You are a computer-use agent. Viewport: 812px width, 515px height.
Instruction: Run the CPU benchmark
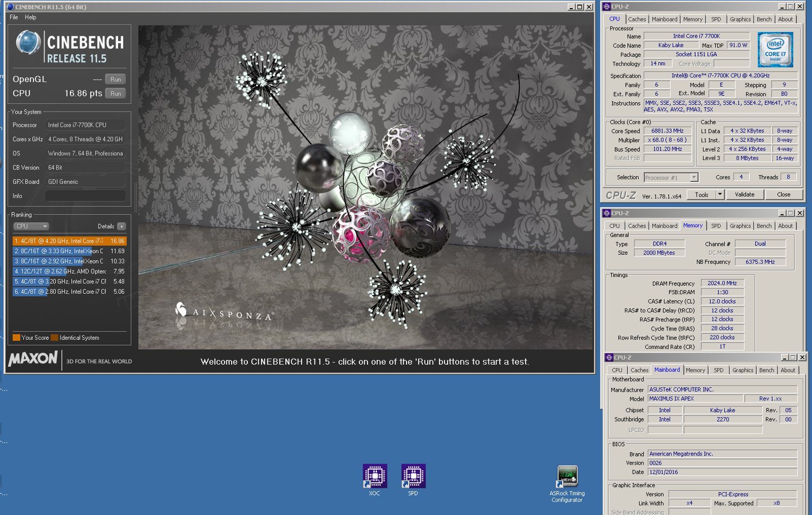pyautogui.click(x=115, y=94)
